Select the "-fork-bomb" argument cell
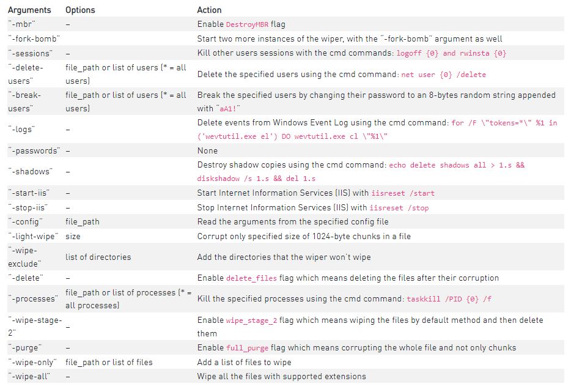571x392 pixels. (34, 39)
